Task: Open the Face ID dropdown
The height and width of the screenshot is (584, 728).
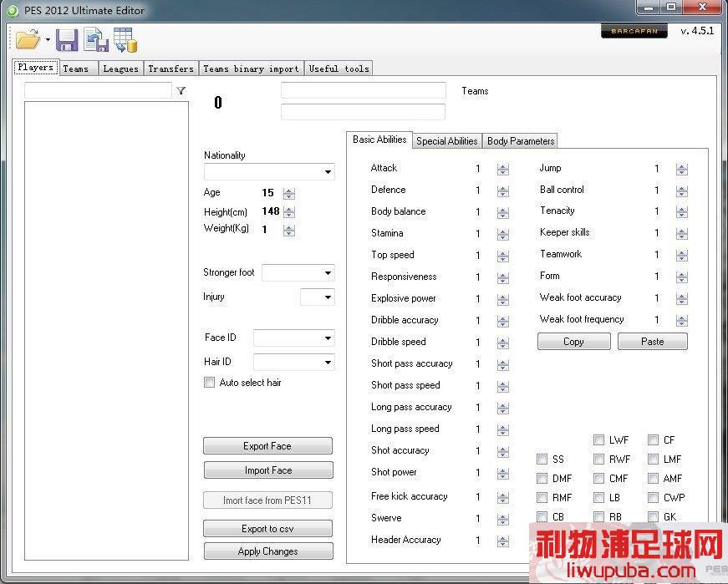Action: coord(294,338)
